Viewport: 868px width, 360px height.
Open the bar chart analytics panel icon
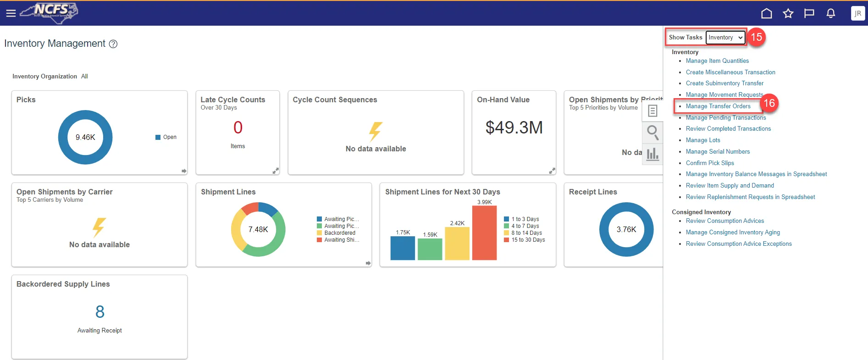pos(652,154)
